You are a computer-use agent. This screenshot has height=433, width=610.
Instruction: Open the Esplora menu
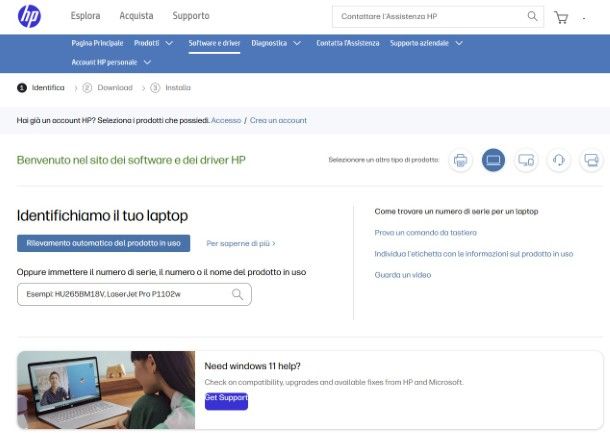pyautogui.click(x=85, y=16)
